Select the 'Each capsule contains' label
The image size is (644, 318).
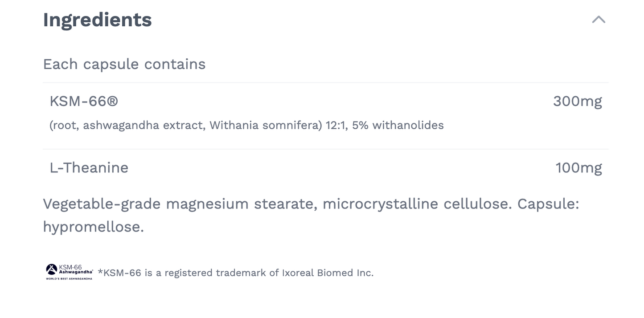[124, 64]
